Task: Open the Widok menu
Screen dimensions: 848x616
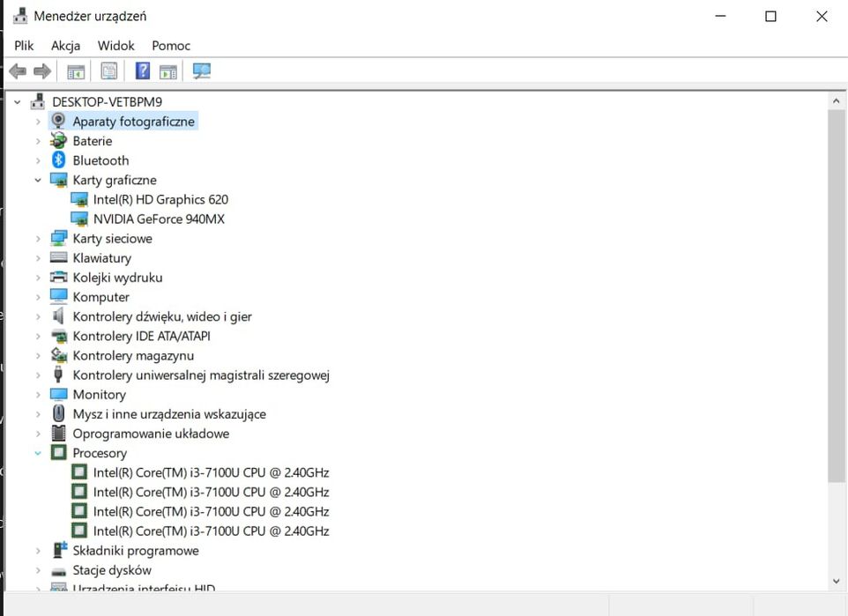Action: (x=115, y=46)
